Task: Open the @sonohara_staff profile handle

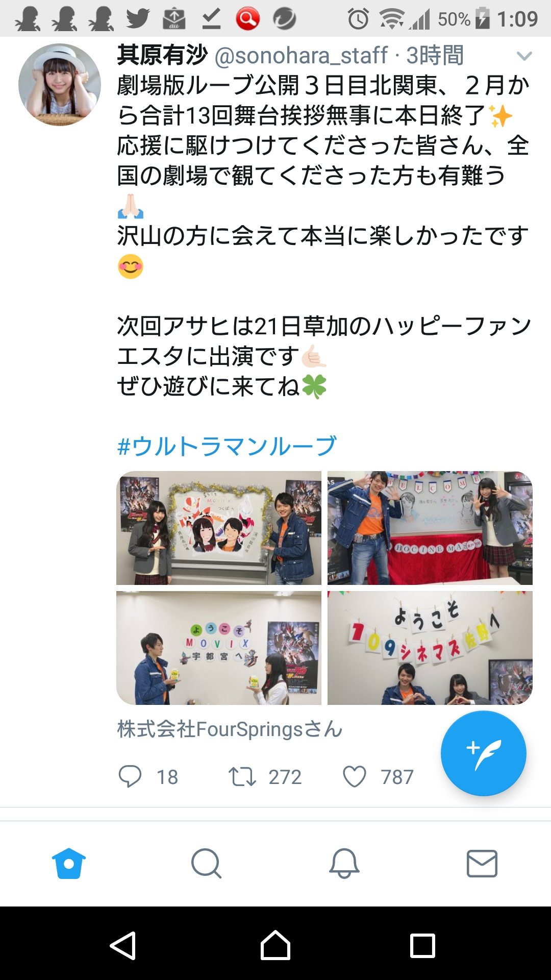Action: pos(301,56)
